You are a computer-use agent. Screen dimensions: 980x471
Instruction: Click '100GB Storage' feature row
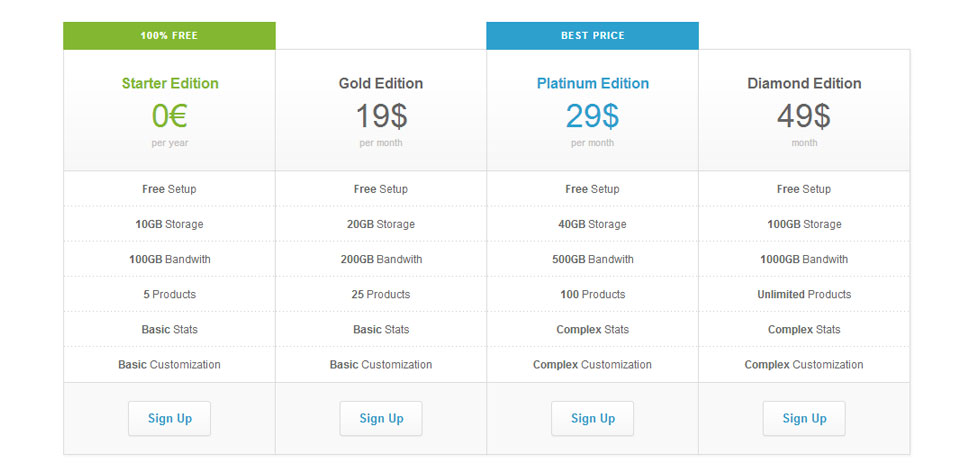click(x=804, y=224)
